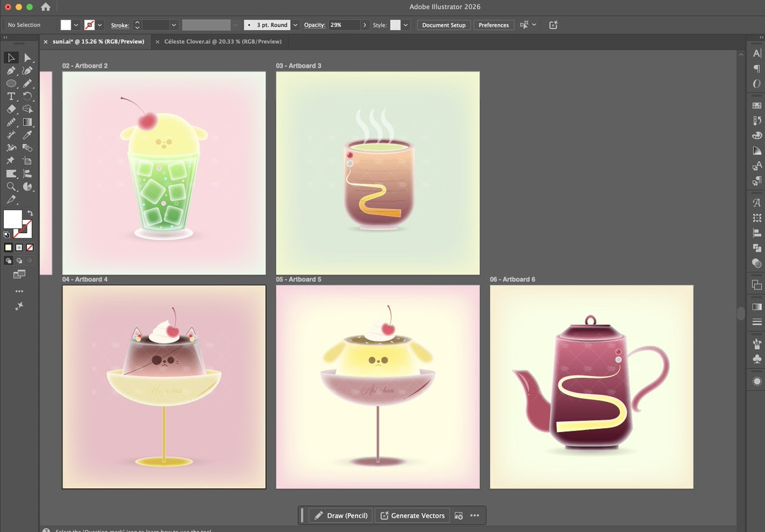
Task: Open the task bar more options dots
Action: [475, 515]
